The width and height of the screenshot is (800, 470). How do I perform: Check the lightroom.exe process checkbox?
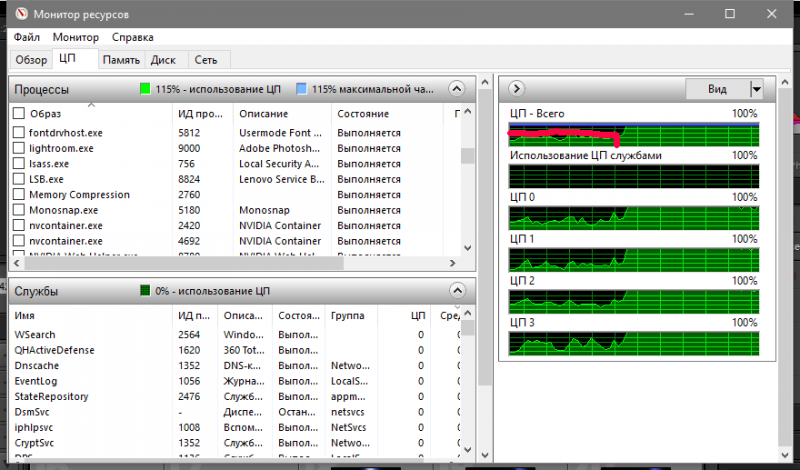point(19,148)
